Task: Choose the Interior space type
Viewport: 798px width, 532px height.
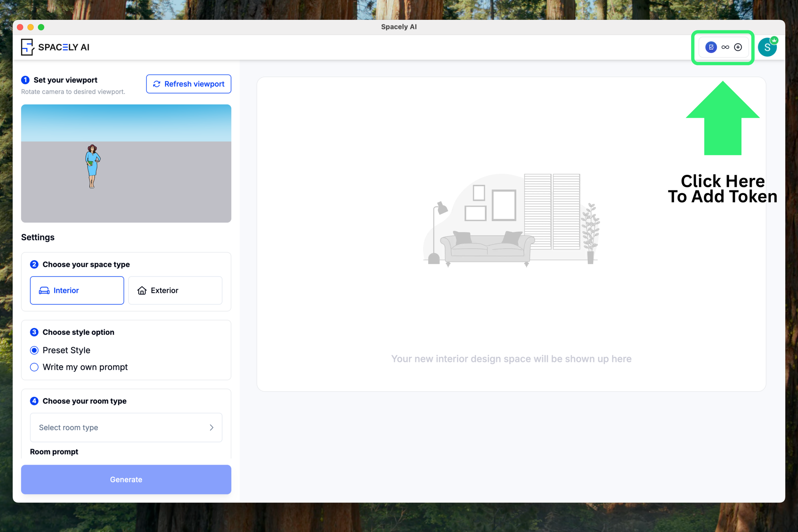Action: pyautogui.click(x=77, y=291)
